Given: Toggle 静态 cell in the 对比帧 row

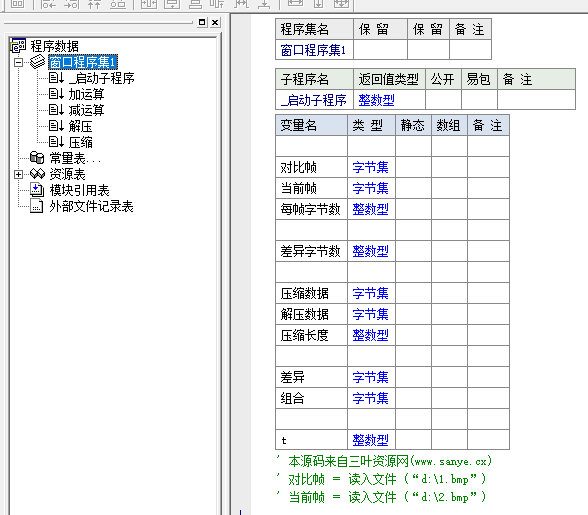Looking at the screenshot, I should point(413,167).
